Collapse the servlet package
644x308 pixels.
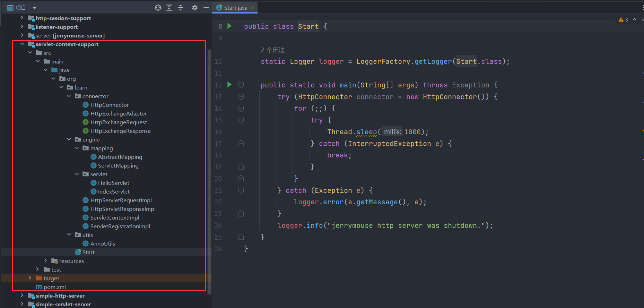click(x=77, y=174)
